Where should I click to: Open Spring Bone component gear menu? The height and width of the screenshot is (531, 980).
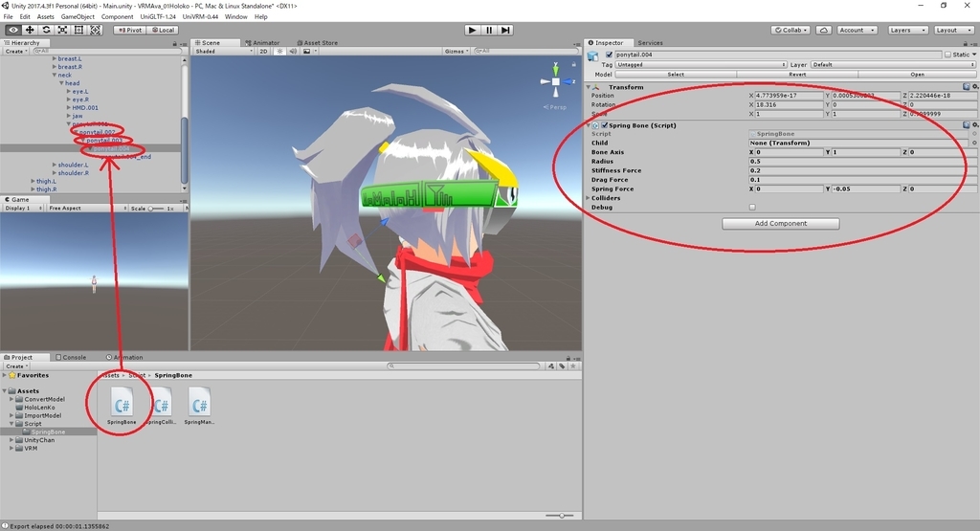click(x=975, y=125)
